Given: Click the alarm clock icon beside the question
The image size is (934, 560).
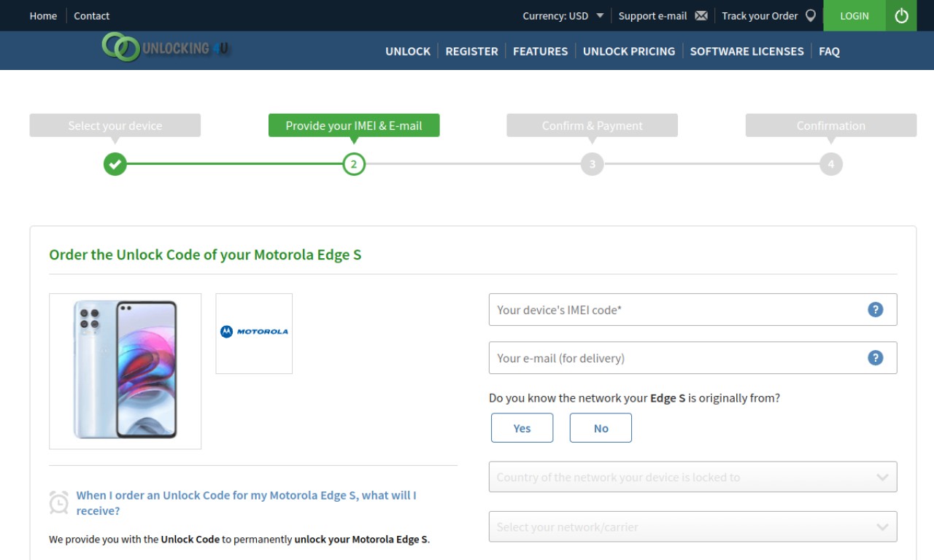Looking at the screenshot, I should [59, 502].
